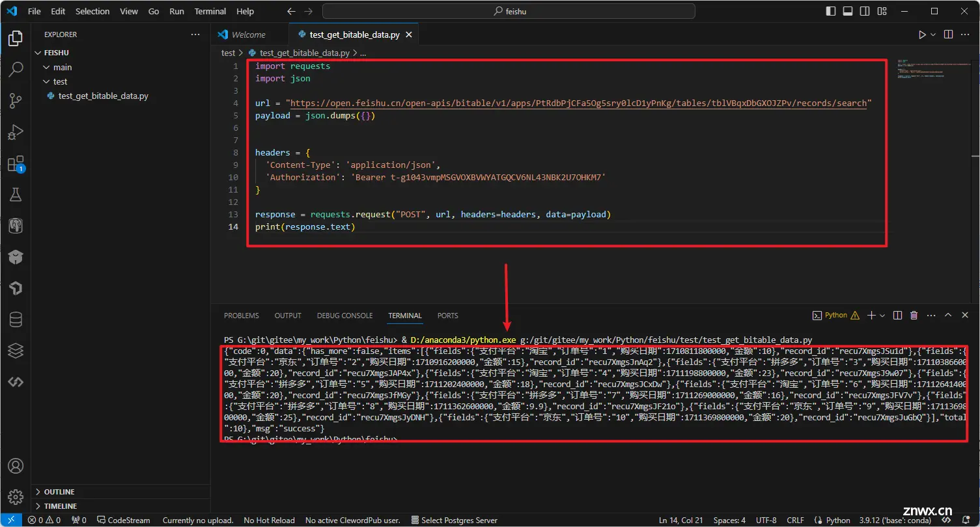Open the run options dropdown beside play

[x=933, y=34]
